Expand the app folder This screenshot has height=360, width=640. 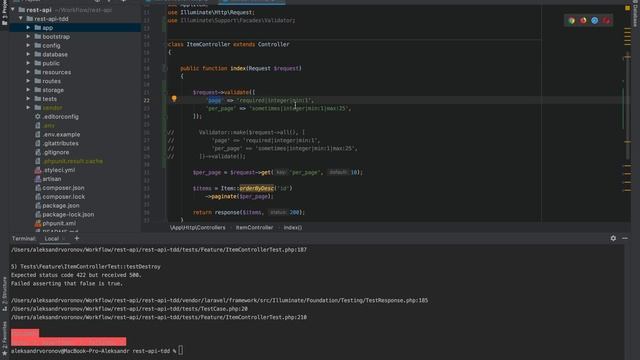[28, 28]
